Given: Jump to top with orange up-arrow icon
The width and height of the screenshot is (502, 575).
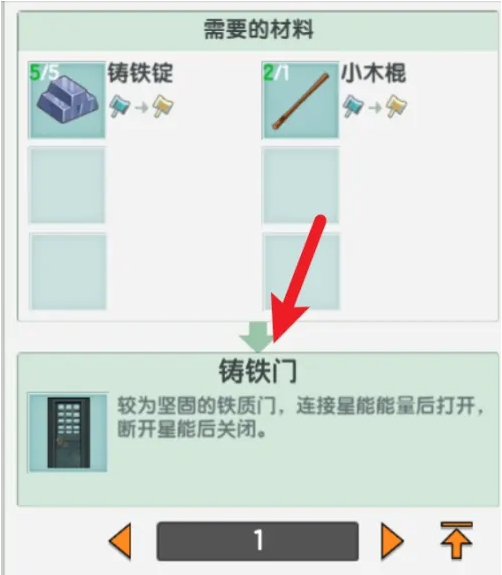Looking at the screenshot, I should point(456,540).
